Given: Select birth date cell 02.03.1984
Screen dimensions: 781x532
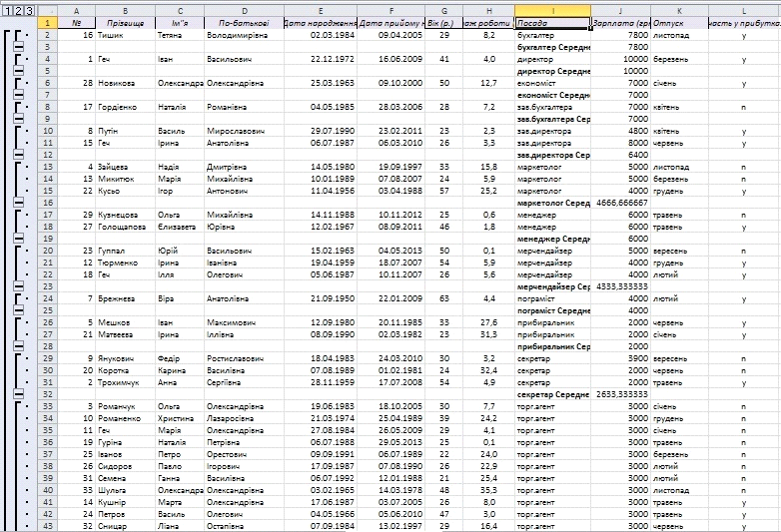Looking at the screenshot, I should click(x=321, y=35).
